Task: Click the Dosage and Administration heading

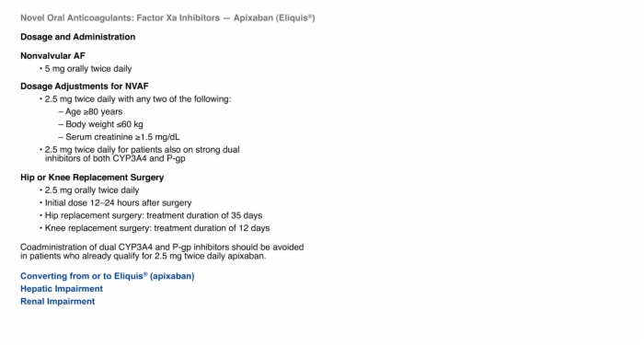Action: pyautogui.click(x=77, y=37)
